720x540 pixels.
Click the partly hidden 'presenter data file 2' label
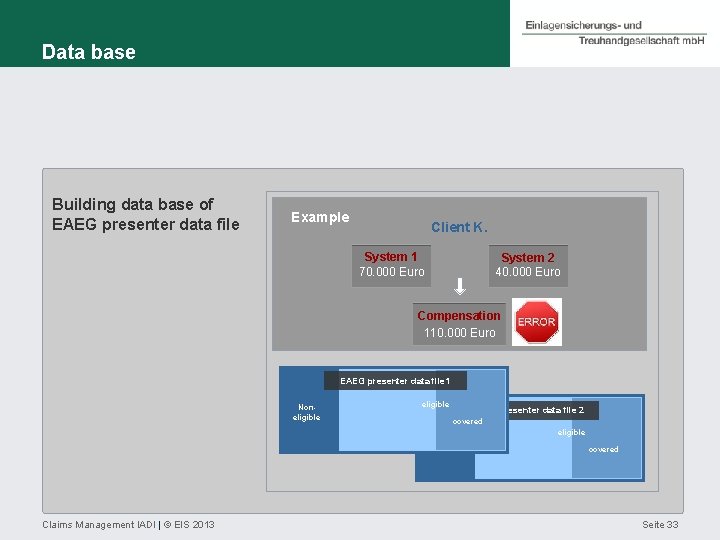(553, 410)
